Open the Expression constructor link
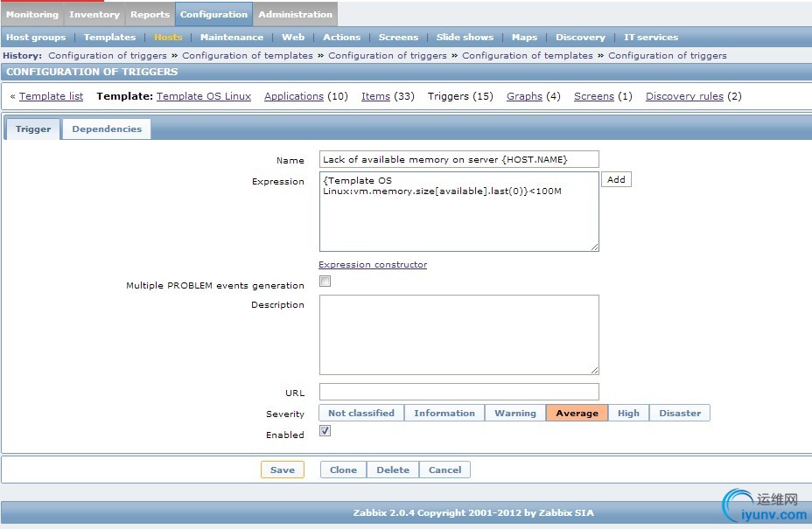Viewport: 812px width, 529px height. [x=373, y=264]
